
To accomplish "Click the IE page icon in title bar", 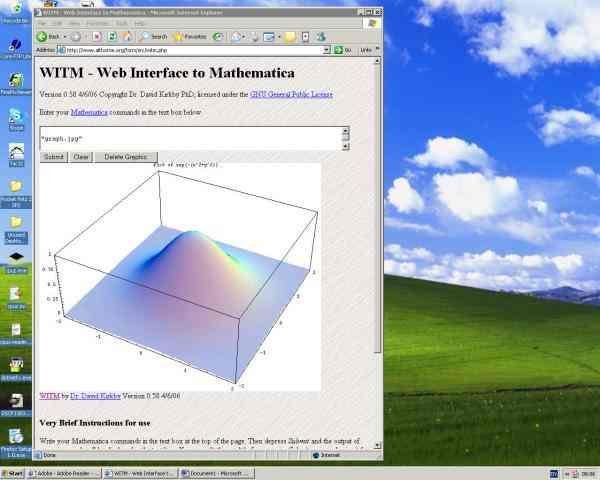I will [38, 12].
